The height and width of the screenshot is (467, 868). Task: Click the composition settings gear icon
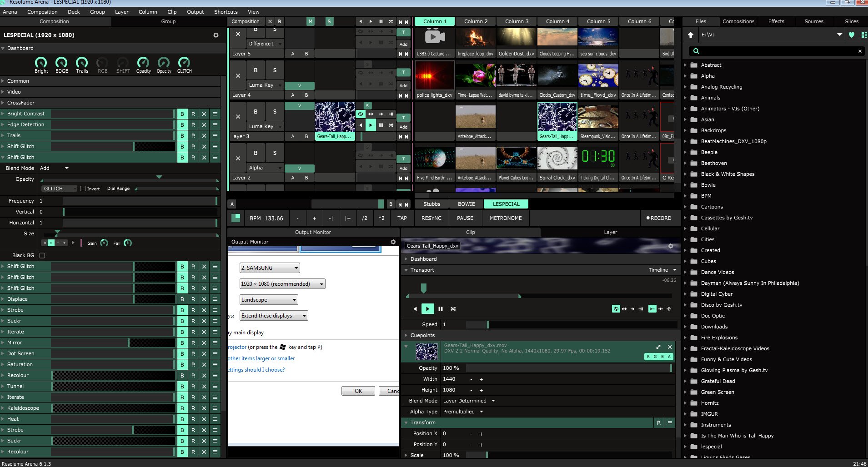216,35
